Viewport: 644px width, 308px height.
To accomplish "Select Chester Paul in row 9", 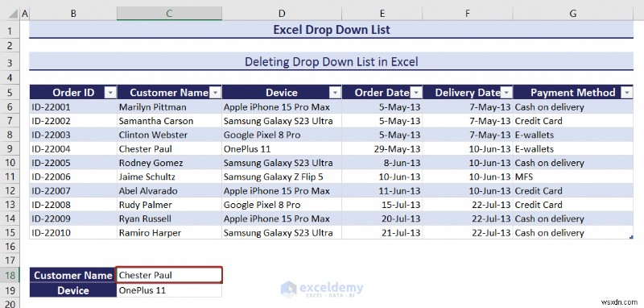I will [x=169, y=149].
